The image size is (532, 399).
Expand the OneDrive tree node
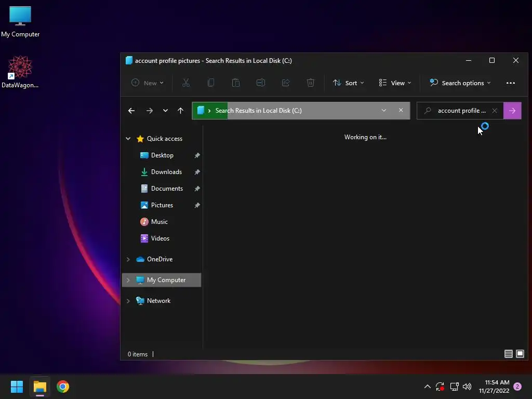pos(128,259)
